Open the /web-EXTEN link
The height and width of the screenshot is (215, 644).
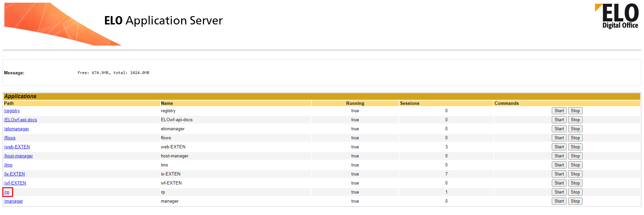pos(17,147)
